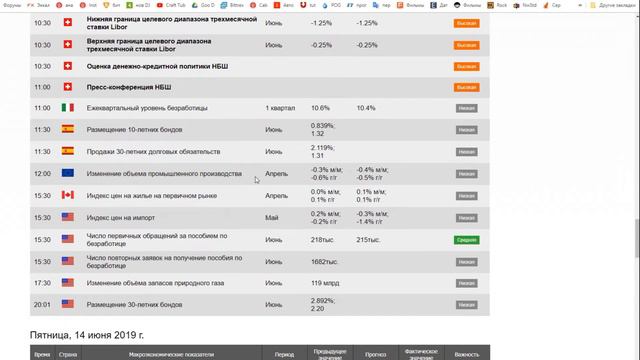Select the 17:30 time cell

tap(42, 283)
